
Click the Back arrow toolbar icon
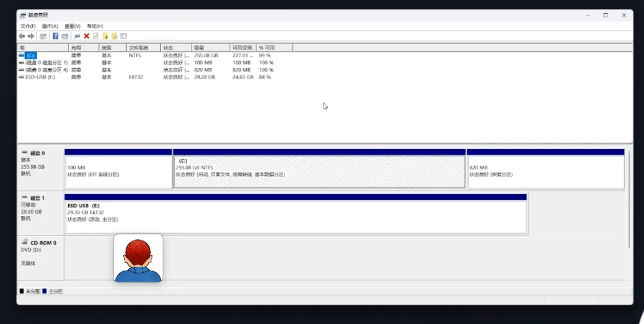[22, 36]
